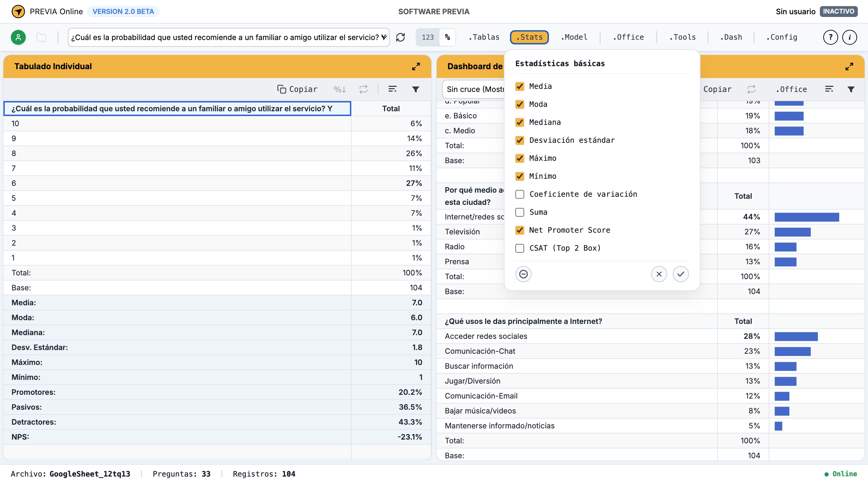Click the INACTIVO status badge
The width and height of the screenshot is (868, 483).
(839, 12)
